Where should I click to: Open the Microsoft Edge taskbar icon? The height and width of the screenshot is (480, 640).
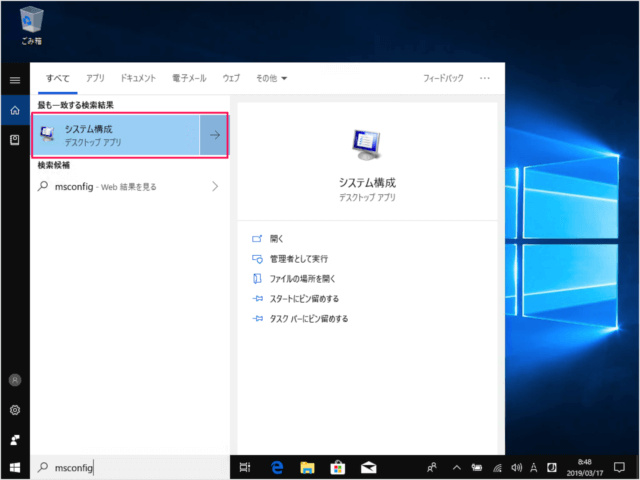tap(275, 467)
